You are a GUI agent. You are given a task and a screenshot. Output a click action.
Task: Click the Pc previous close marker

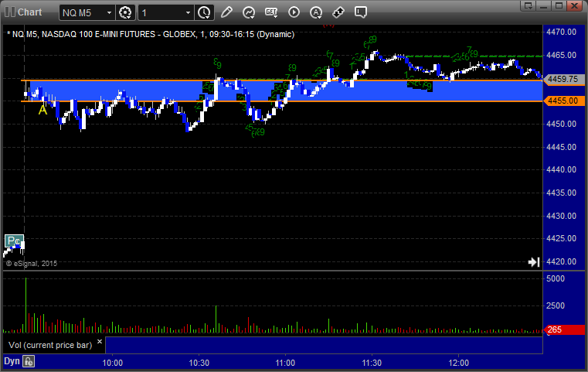pos(14,241)
